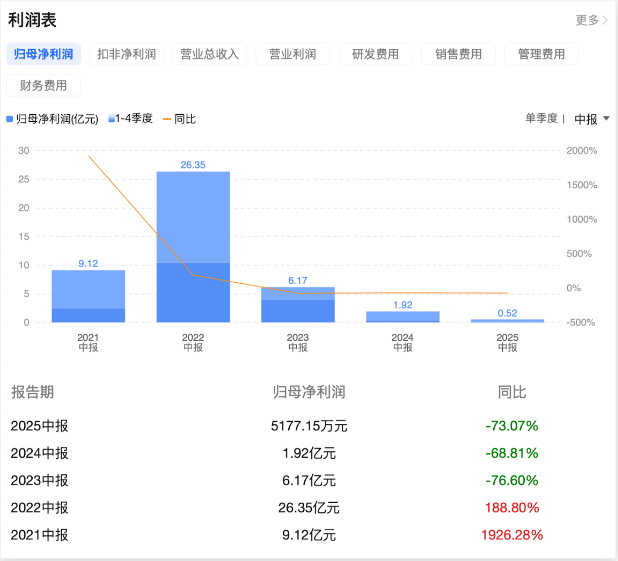Switch to 营业总收入 tab

(x=209, y=54)
